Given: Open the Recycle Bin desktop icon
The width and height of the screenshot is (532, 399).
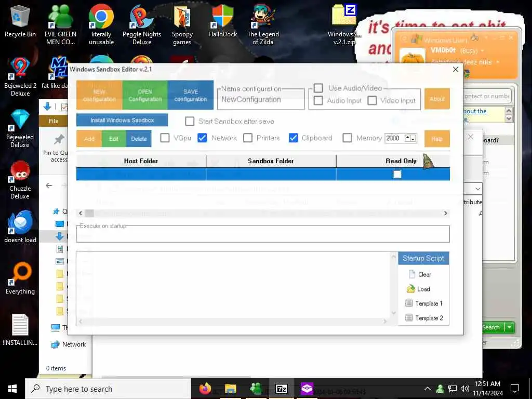Looking at the screenshot, I should tap(20, 21).
